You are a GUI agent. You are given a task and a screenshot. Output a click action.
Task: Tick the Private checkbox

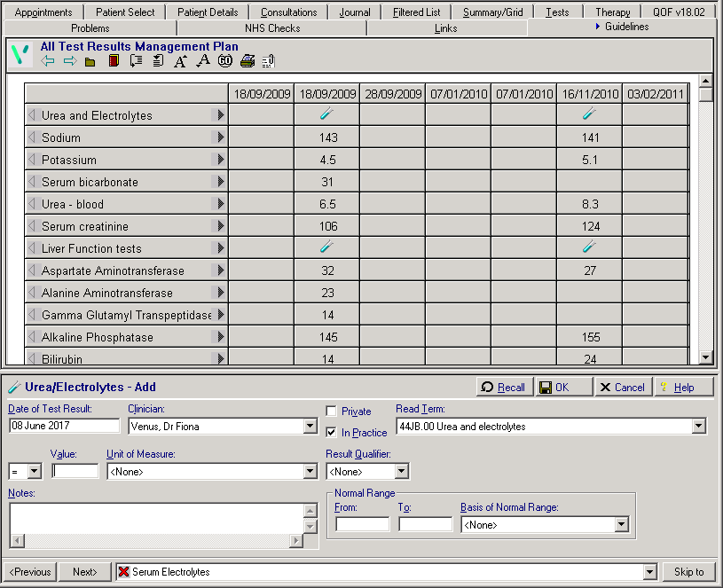point(332,412)
